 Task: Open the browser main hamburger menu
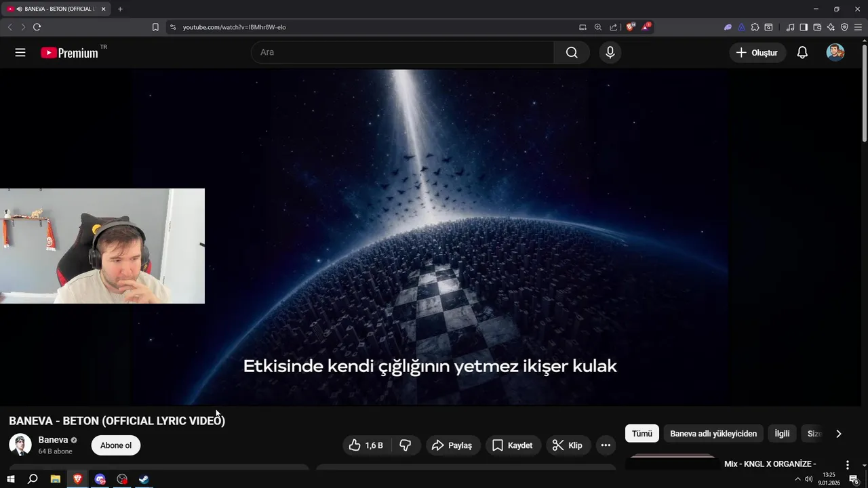(x=858, y=27)
